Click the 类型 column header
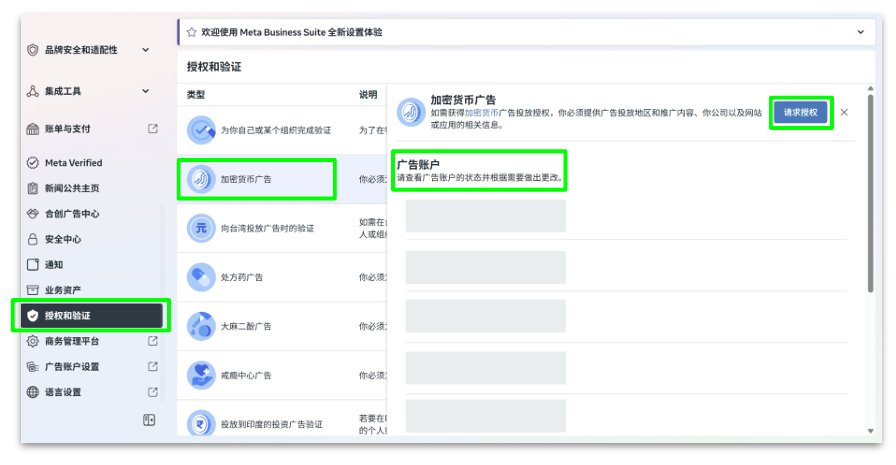Viewport: 896px width, 465px height. [x=195, y=95]
